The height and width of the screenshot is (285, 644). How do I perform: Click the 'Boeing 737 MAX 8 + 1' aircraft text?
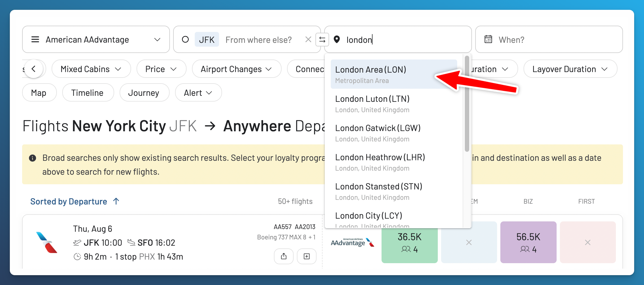point(286,237)
